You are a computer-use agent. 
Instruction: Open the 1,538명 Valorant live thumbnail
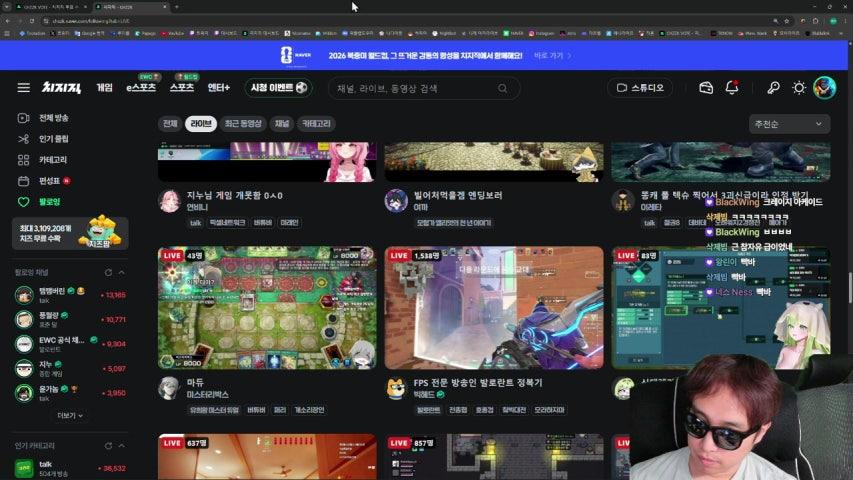pos(494,307)
